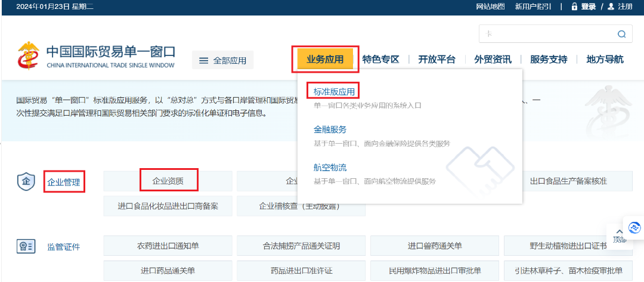Click the floating blue assistant icon
This screenshot has height=282, width=644.
(634, 227)
